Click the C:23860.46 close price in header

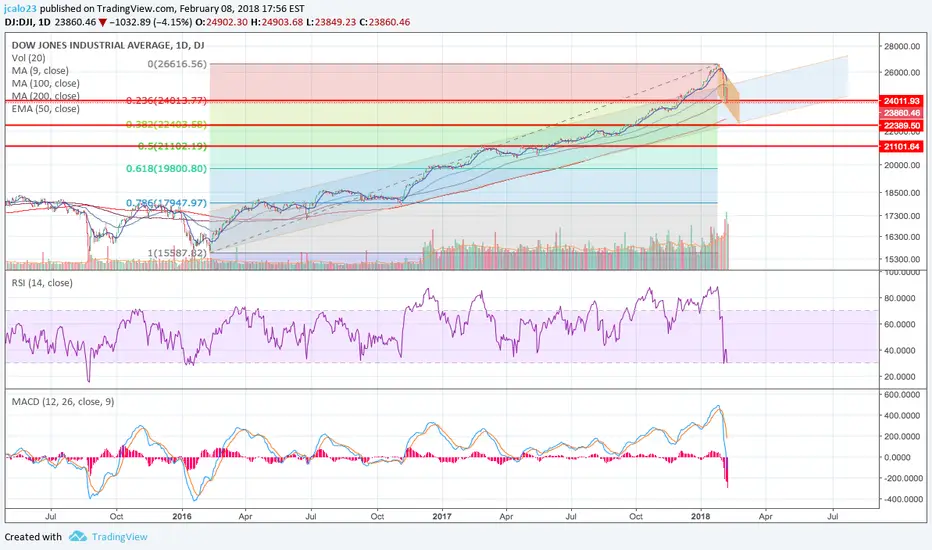[385, 22]
